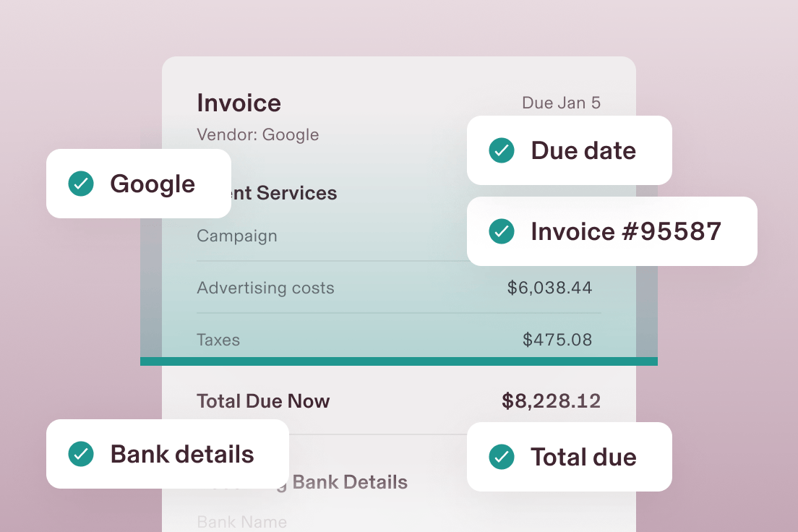The image size is (798, 532).
Task: Select the Google tag label
Action: tap(153, 184)
